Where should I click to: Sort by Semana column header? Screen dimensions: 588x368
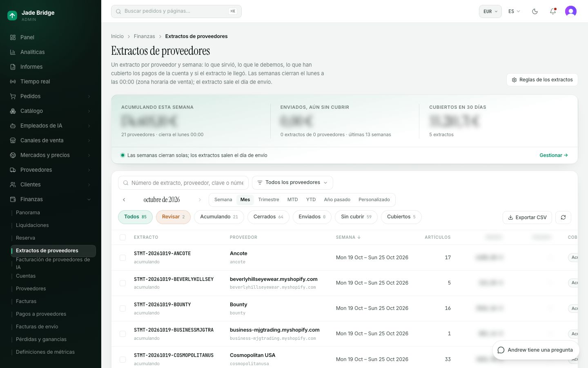348,237
